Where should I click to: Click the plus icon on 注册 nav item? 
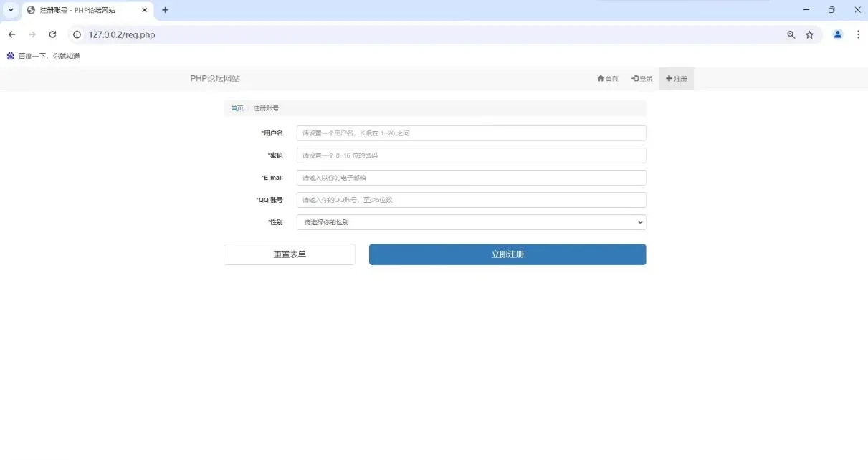point(668,78)
